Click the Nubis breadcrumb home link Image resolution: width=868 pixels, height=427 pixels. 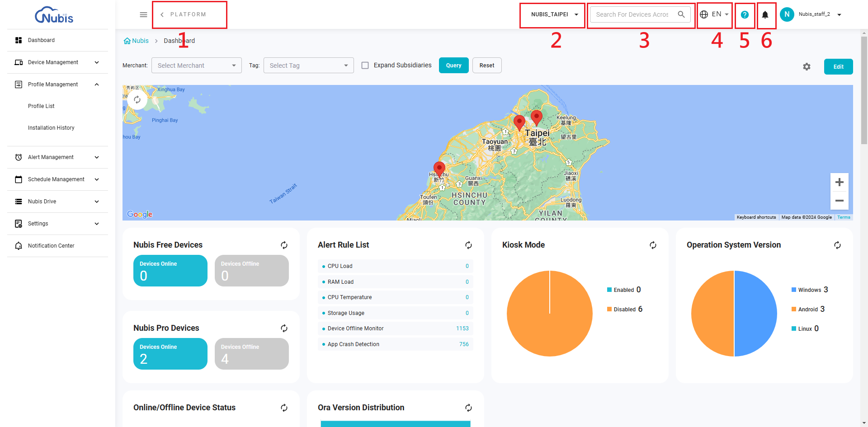click(x=136, y=41)
